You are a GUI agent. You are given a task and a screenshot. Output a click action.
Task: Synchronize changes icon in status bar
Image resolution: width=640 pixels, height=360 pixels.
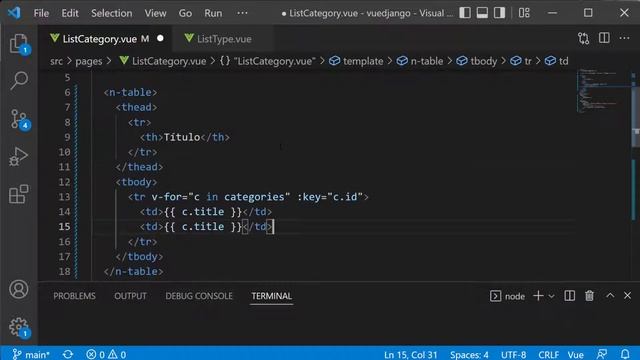point(68,354)
